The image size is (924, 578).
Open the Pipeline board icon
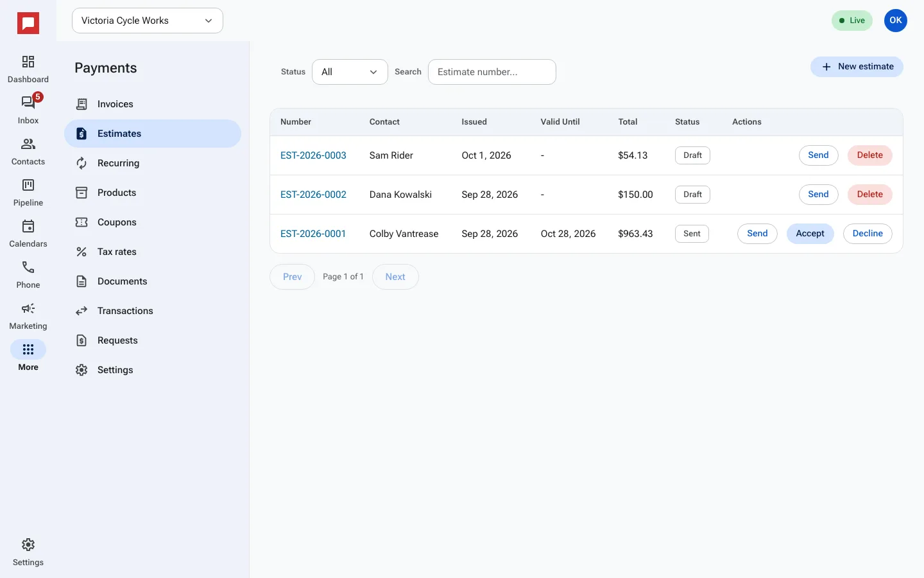[28, 185]
